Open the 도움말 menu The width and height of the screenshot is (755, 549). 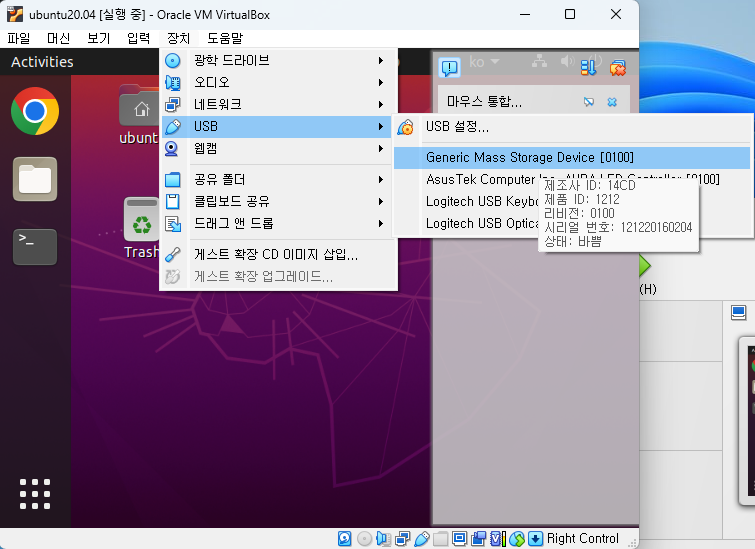225,38
